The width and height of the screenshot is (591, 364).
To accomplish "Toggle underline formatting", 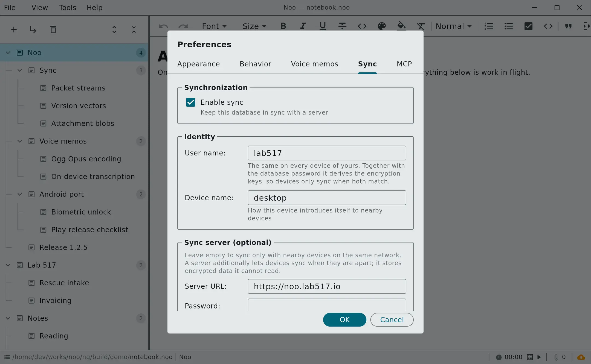I will coord(323,26).
